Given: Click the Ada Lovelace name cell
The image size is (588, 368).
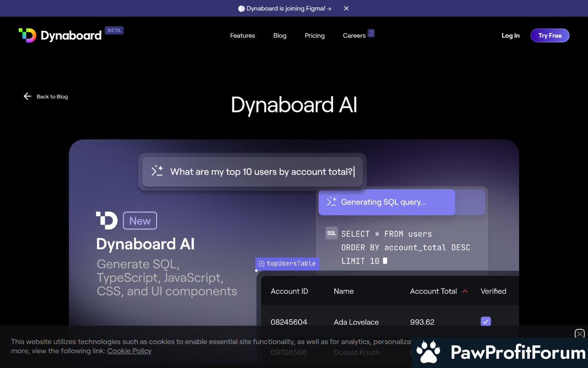Looking at the screenshot, I should pos(356,322).
